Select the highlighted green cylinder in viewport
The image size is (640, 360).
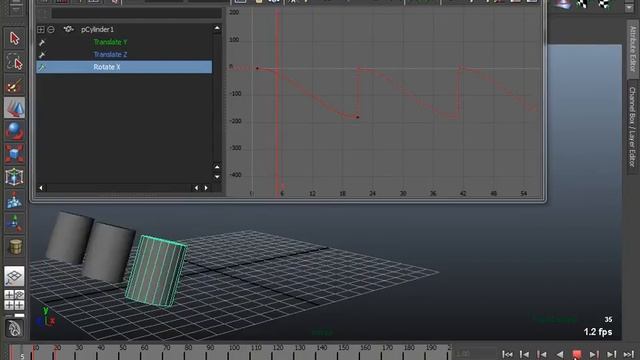156,270
